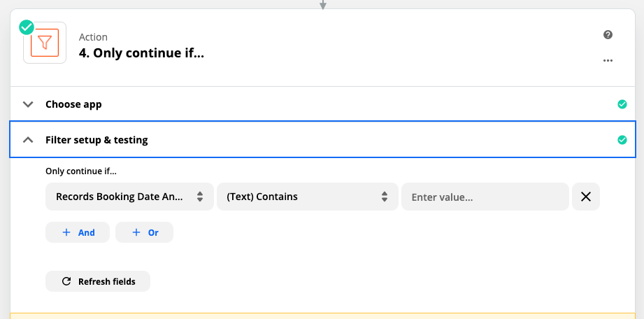644x319 pixels.
Task: Click the step title 4. Only continue if...
Action: [x=141, y=53]
